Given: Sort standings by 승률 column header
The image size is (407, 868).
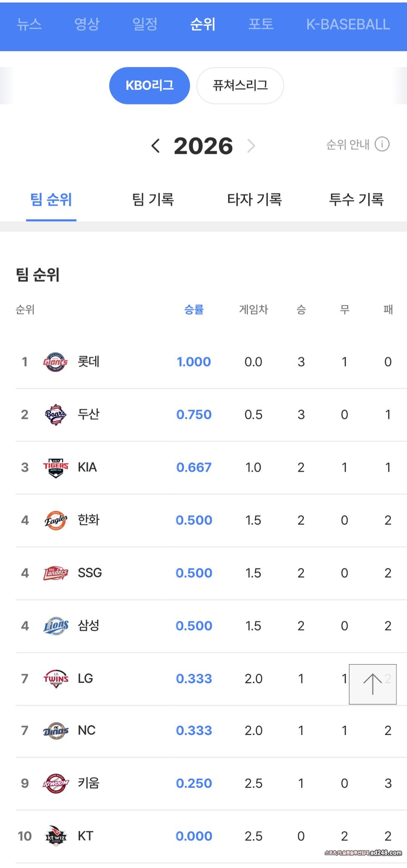Looking at the screenshot, I should [x=194, y=310].
